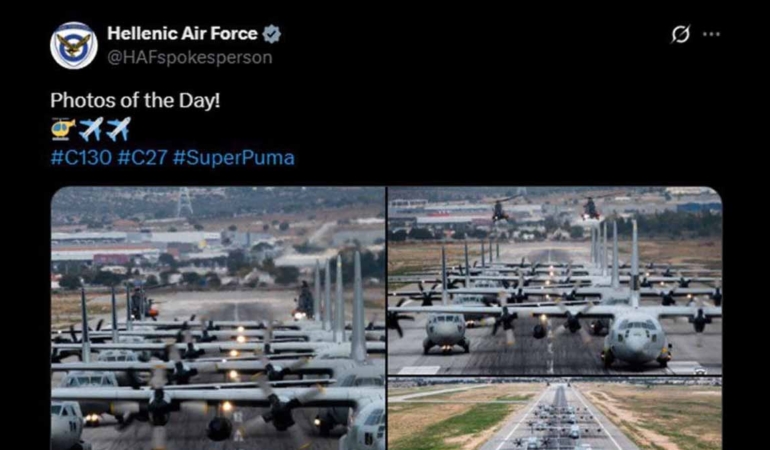Open the three-dot more options menu
Screen dimensions: 770x450
coord(711,34)
